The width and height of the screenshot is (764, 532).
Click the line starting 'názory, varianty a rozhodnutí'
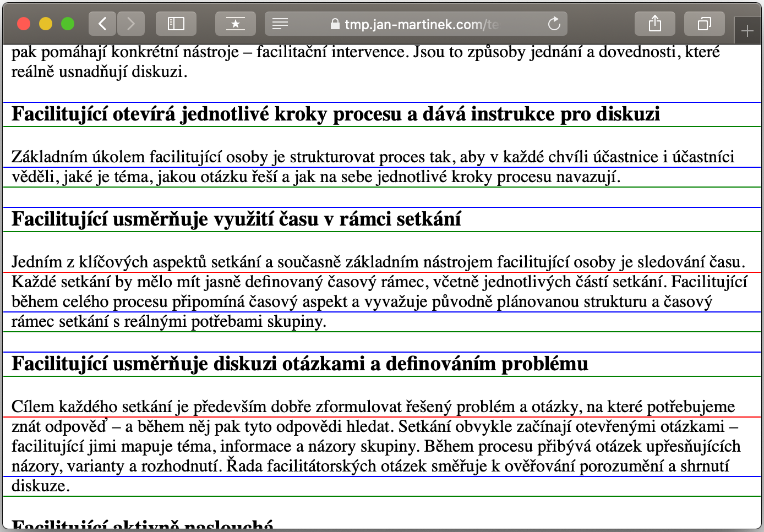pos(370,467)
